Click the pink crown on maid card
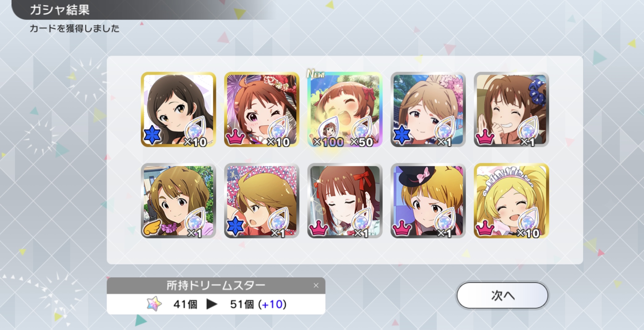The height and width of the screenshot is (330, 644). point(485,228)
